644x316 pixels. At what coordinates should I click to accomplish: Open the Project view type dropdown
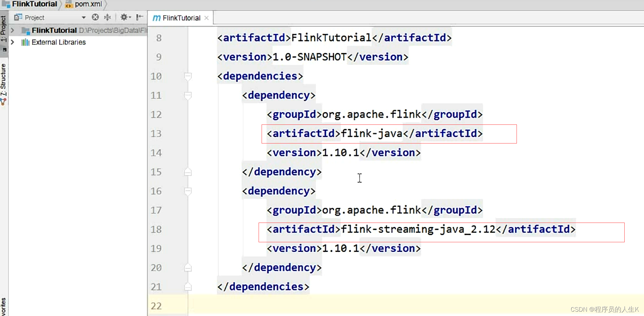pos(83,17)
